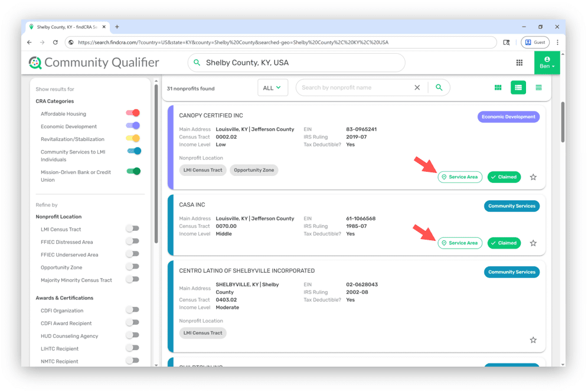This screenshot has height=392, width=588.
Task: Open Chrome's three-dot menu
Action: click(558, 43)
